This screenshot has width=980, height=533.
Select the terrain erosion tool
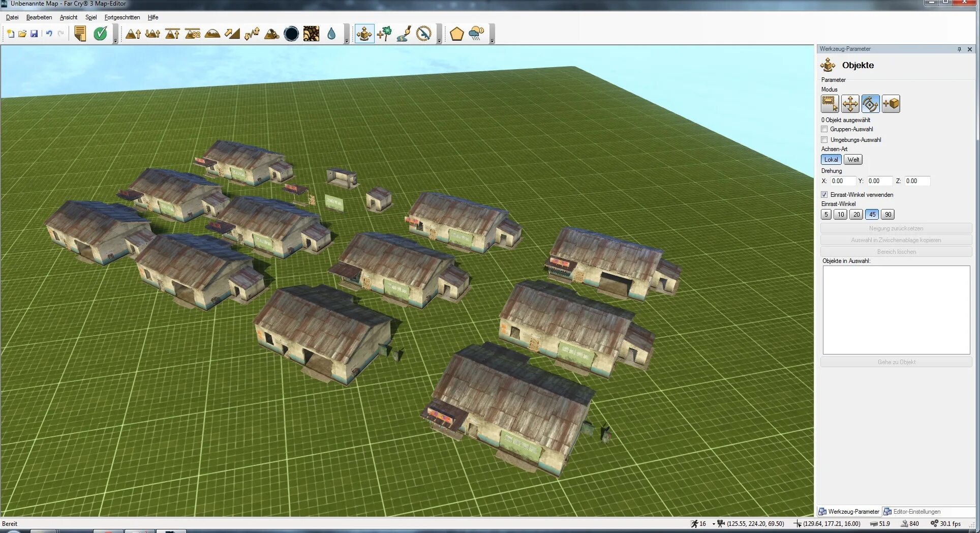[x=271, y=34]
